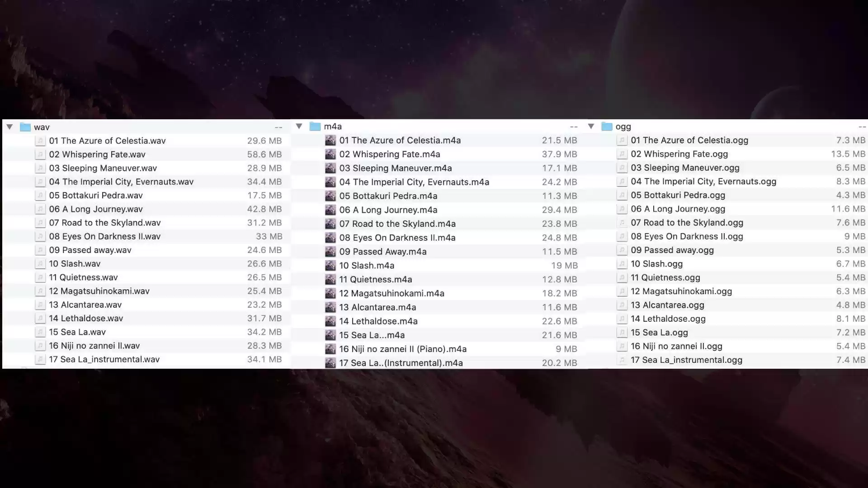Select 08 Eyes On Darkness II.m4a

click(397, 238)
